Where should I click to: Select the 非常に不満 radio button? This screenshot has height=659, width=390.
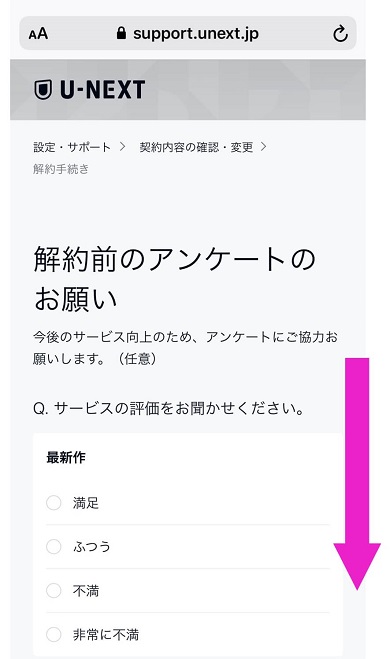[53, 635]
